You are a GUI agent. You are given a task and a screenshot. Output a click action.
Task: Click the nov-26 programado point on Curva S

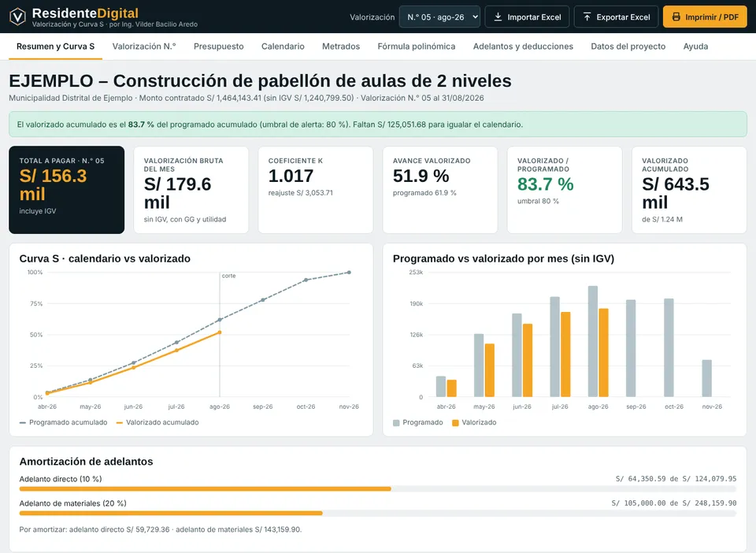click(349, 273)
